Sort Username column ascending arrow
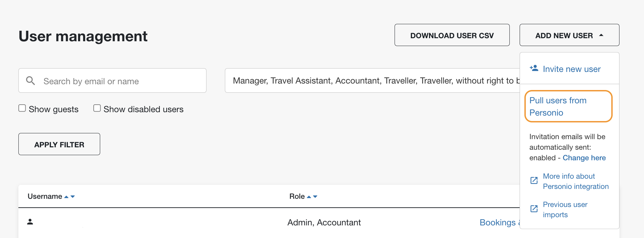The width and height of the screenshot is (644, 238). click(66, 197)
